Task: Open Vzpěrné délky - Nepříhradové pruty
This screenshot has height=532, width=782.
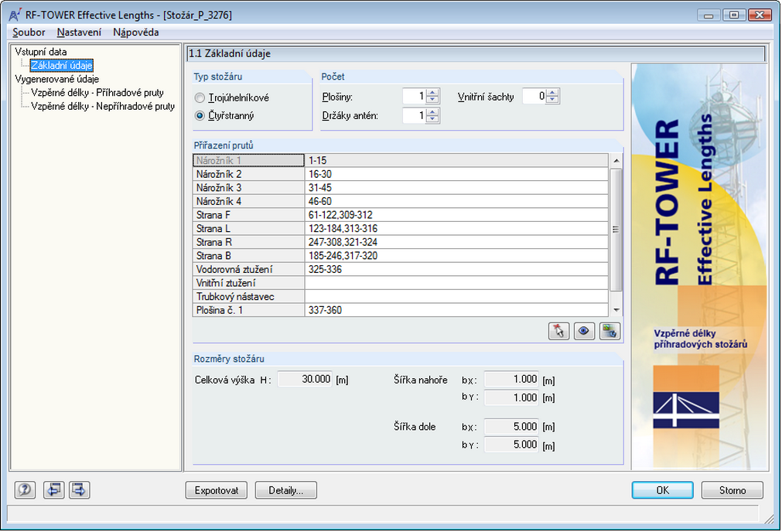Action: click(103, 106)
